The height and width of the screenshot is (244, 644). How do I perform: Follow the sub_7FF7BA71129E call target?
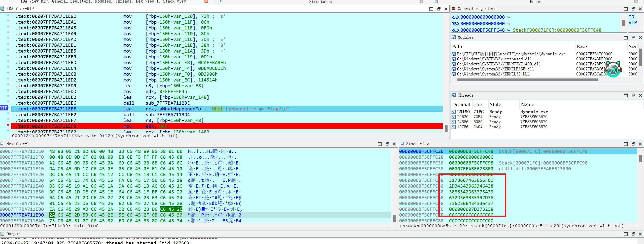pos(167,103)
